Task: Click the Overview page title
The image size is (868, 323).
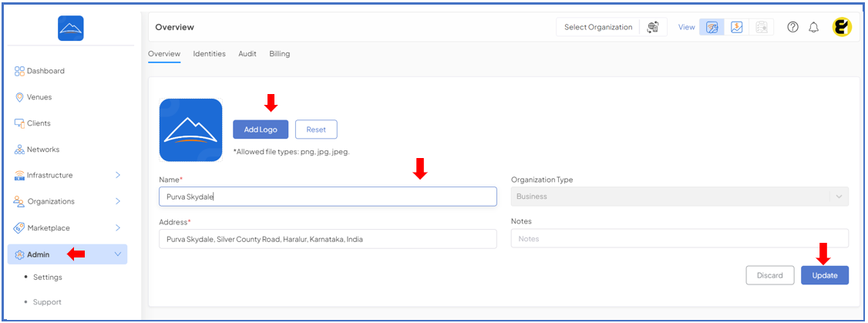Action: point(174,27)
